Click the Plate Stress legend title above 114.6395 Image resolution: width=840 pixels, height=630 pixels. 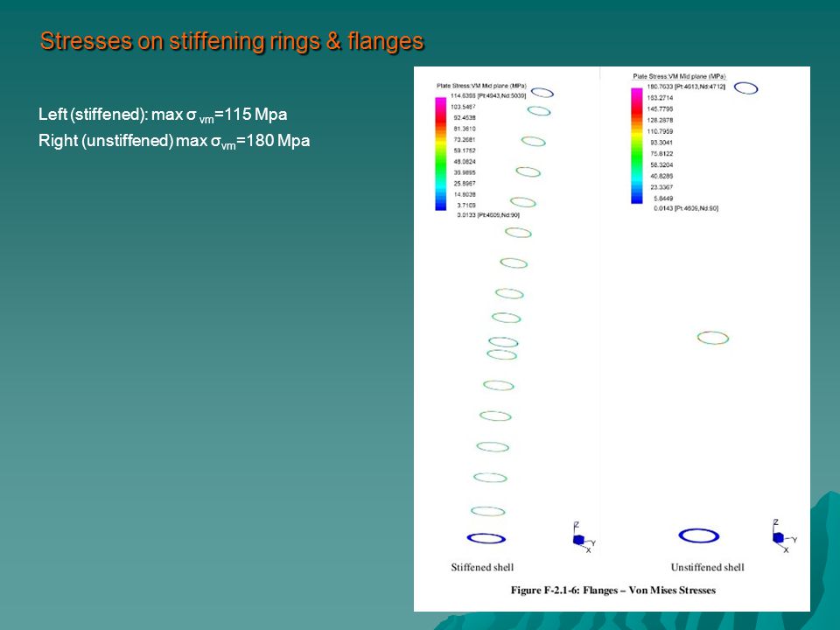click(x=481, y=86)
